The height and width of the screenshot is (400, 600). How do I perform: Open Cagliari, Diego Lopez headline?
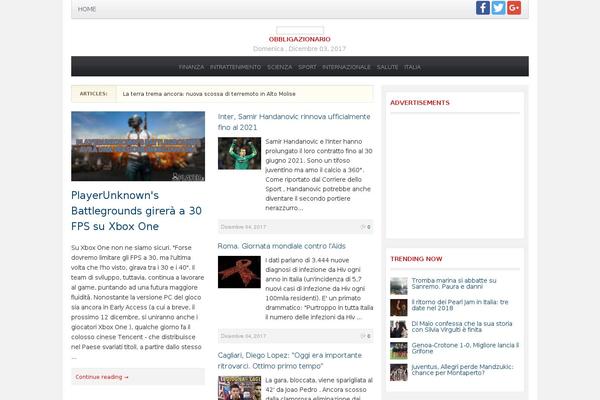click(290, 361)
